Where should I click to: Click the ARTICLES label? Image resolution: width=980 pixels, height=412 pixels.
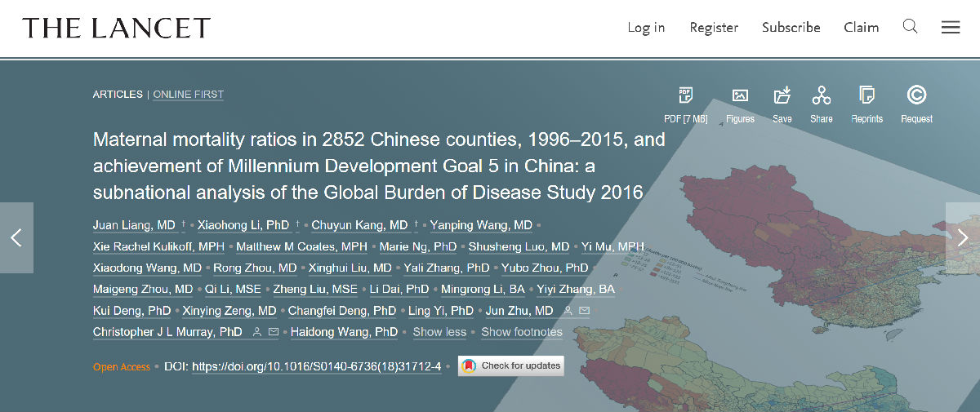(118, 95)
